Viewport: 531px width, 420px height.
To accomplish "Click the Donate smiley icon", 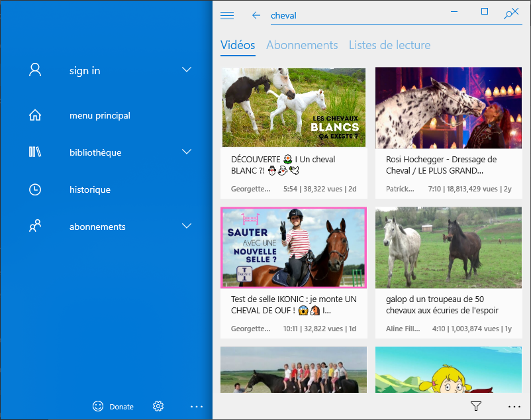I will click(x=98, y=406).
